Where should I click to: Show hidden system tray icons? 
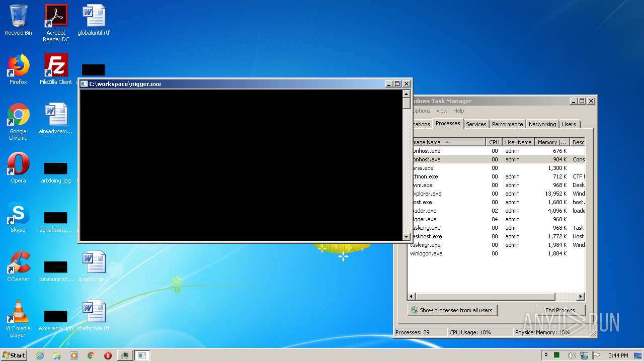(x=546, y=355)
